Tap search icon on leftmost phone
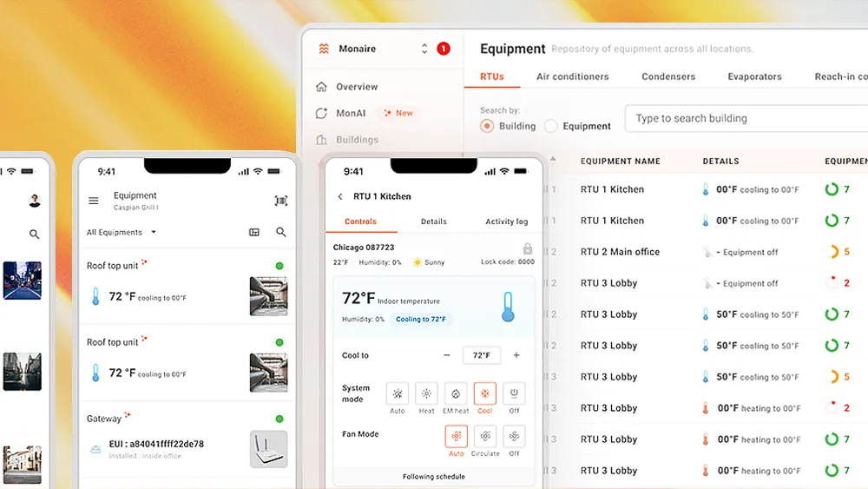Screen dimensions: 868x489 pyautogui.click(x=35, y=235)
